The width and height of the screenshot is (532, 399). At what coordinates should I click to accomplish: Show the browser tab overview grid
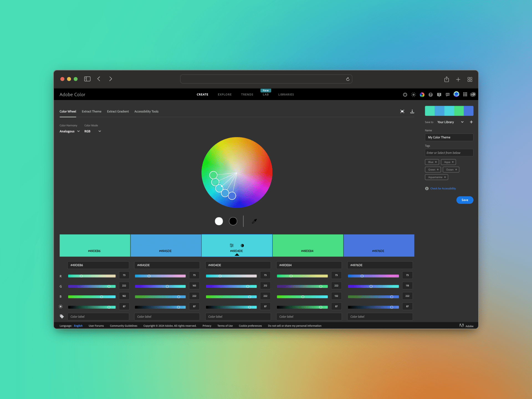[x=470, y=80]
